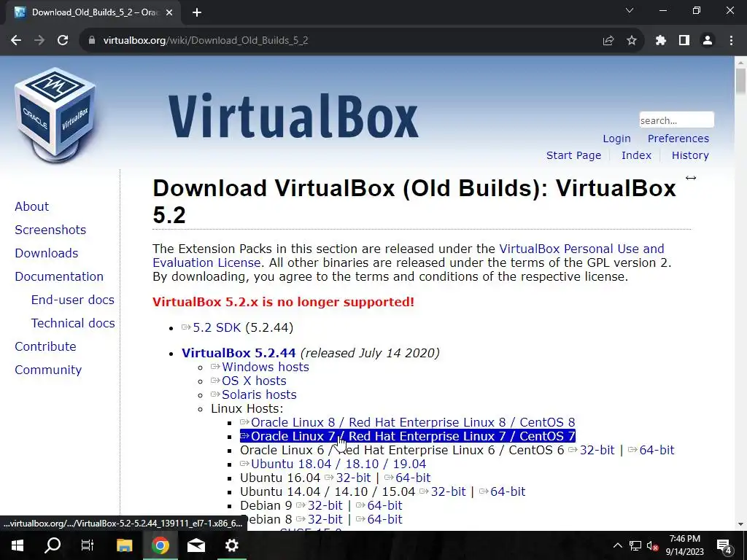Screen dimensions: 747x560
Task: Open VirtualBox Personal Use and Evaluation License link
Action: coord(581,249)
